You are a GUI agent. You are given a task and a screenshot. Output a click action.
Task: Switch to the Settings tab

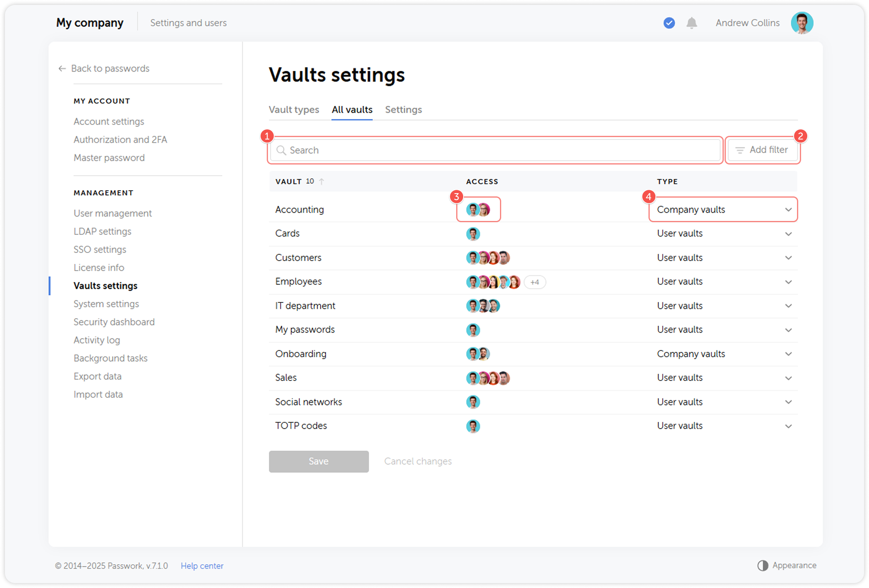[403, 110]
